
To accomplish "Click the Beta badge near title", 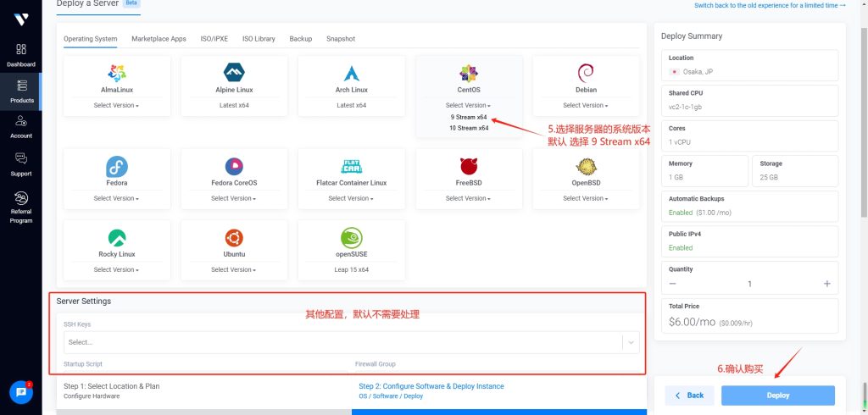I will tap(132, 3).
